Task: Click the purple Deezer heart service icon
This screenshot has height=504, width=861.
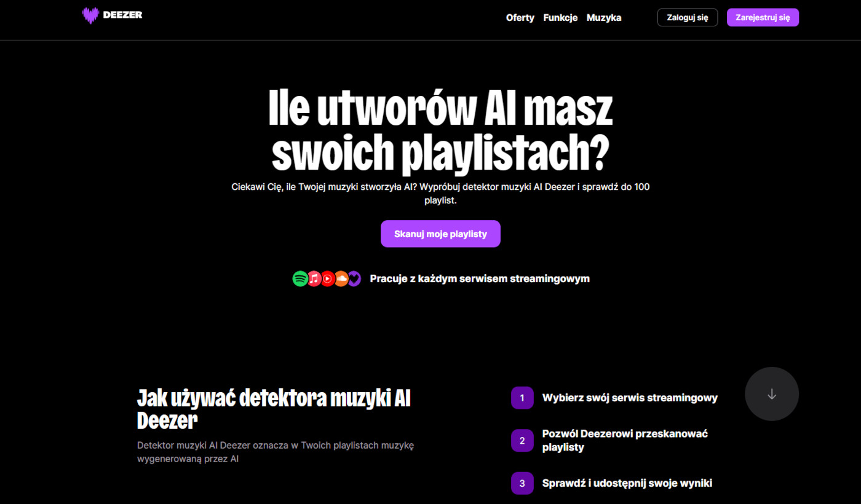Action: [354, 279]
